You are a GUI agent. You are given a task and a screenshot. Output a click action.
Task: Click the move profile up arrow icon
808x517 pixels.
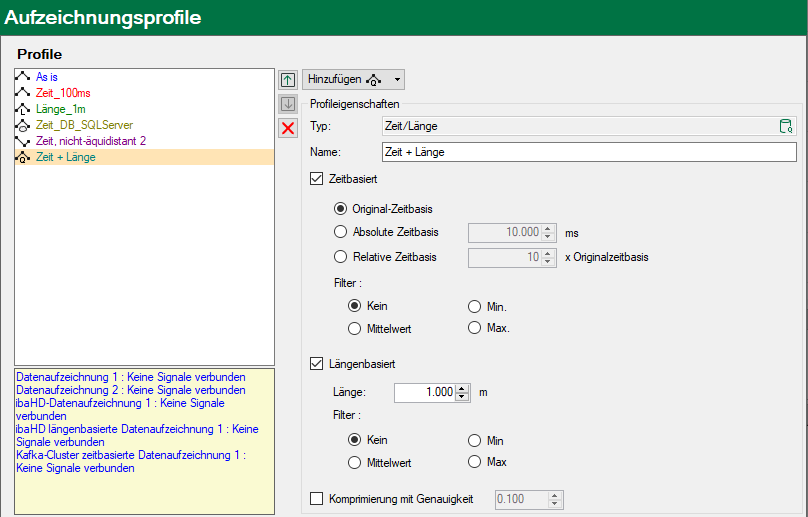point(288,79)
